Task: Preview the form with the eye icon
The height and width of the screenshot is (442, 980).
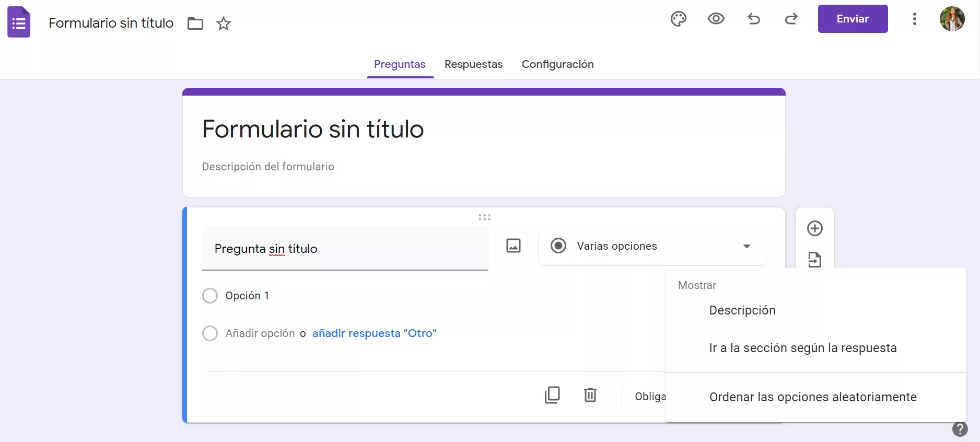Action: pyautogui.click(x=716, y=19)
